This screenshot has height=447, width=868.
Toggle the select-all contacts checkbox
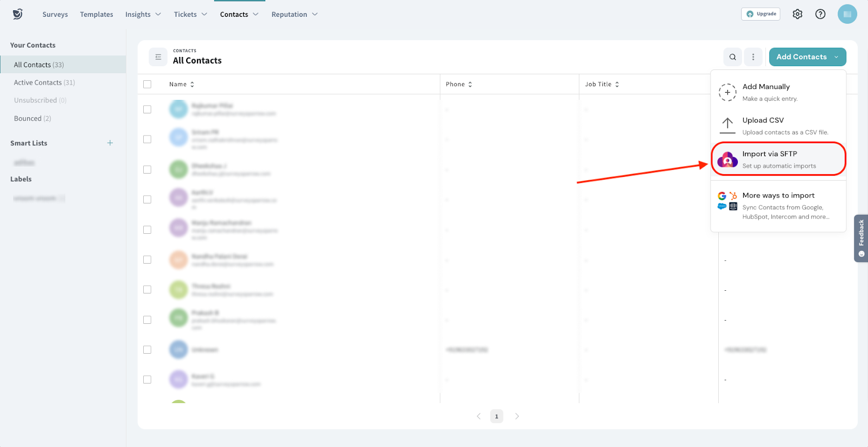pyautogui.click(x=147, y=84)
